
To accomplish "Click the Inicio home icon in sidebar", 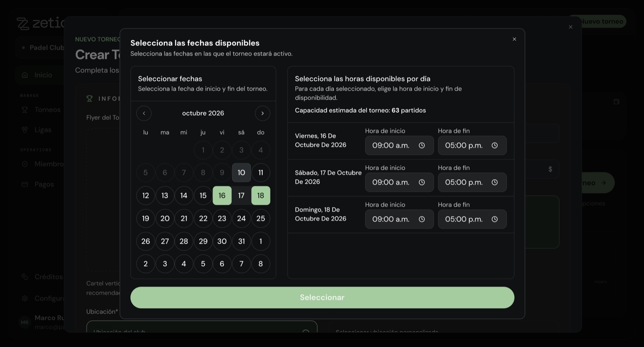I will (x=25, y=75).
